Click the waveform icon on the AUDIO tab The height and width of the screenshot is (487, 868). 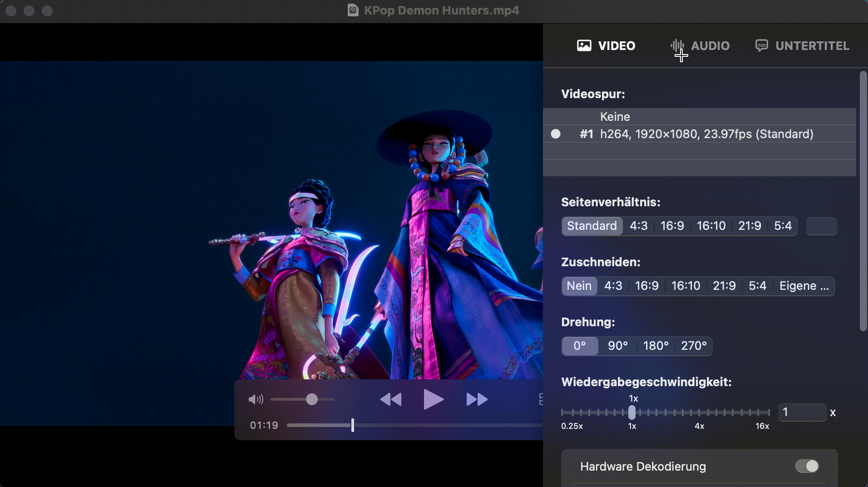[x=677, y=45]
